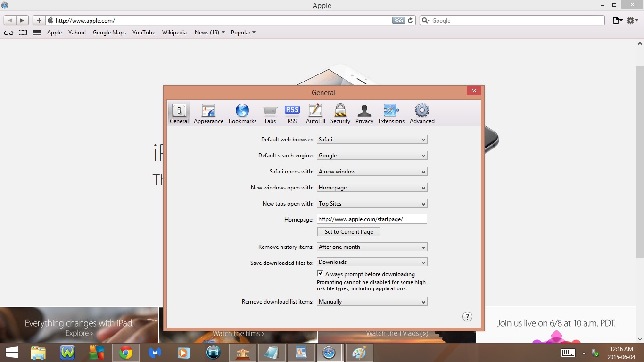
Task: Open the General preferences tab
Action: [x=179, y=114]
